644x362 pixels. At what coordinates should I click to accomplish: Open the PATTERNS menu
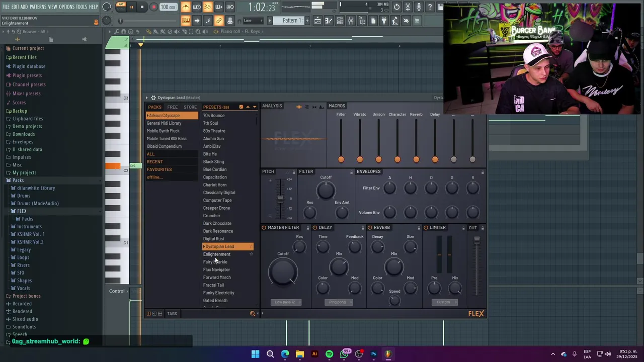[x=38, y=7]
